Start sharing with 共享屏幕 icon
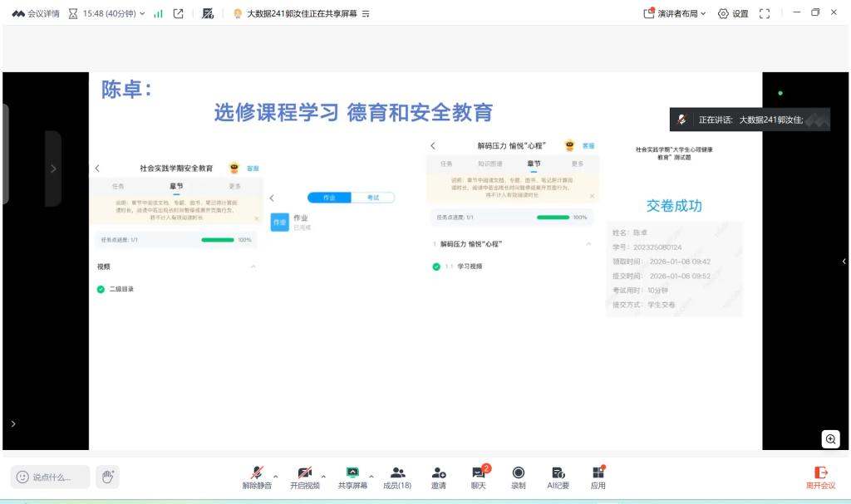Screen dimensions: 851x504 (352, 472)
